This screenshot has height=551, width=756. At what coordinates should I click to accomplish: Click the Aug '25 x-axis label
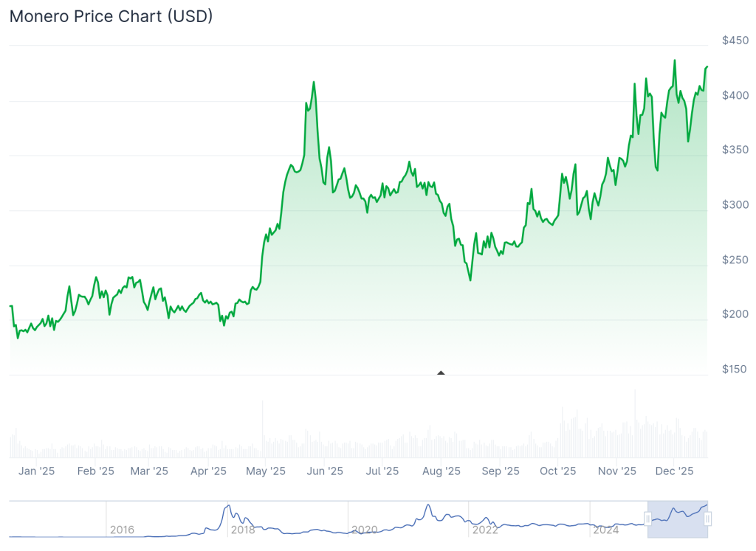441,471
